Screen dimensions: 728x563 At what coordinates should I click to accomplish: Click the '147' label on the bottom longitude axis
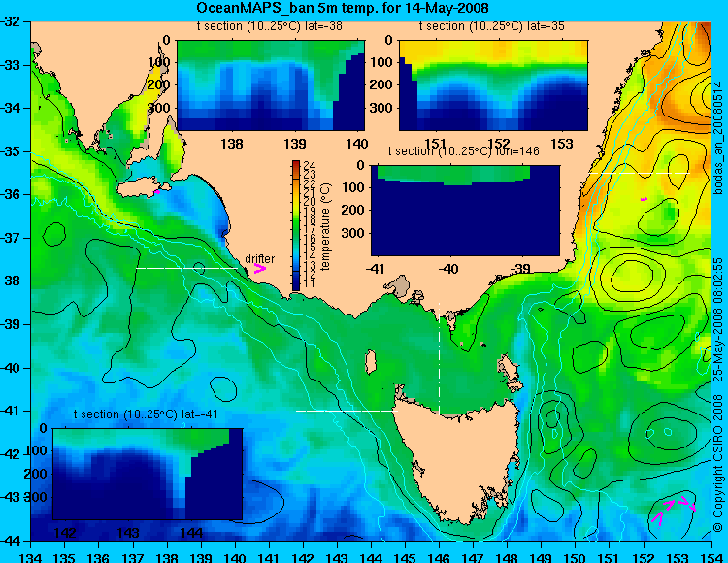pos(473,557)
